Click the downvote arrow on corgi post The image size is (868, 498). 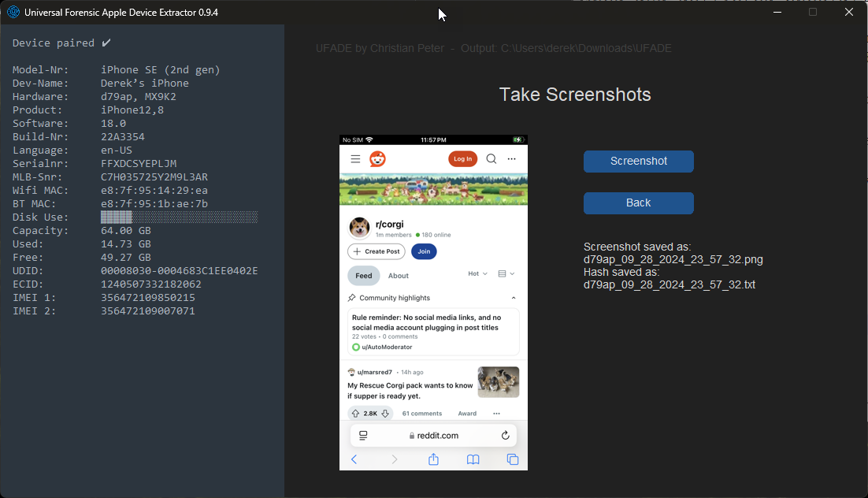click(x=385, y=414)
